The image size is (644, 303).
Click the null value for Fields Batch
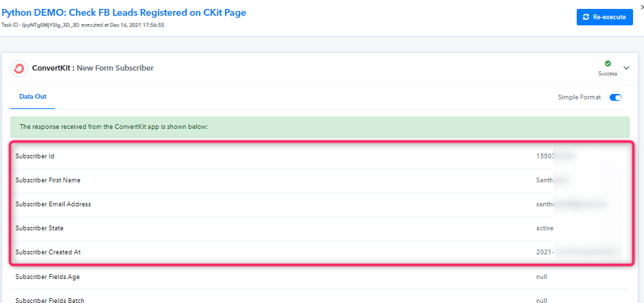[x=541, y=300]
